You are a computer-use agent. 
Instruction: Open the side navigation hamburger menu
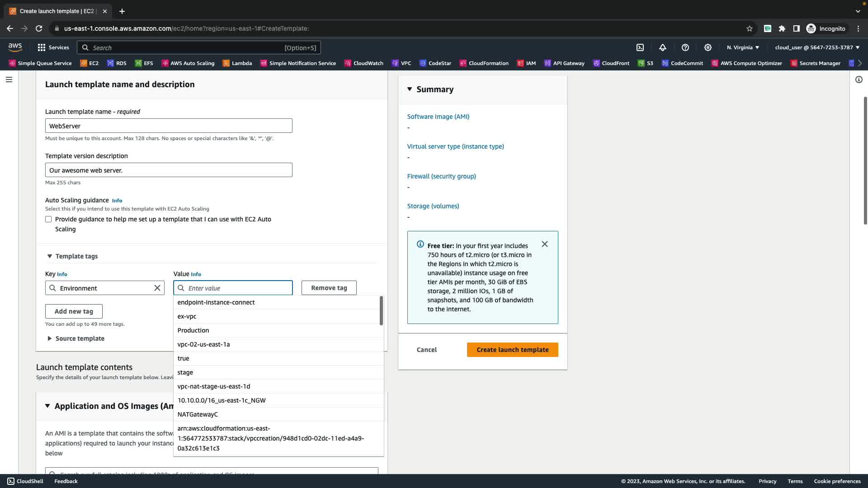(x=9, y=80)
